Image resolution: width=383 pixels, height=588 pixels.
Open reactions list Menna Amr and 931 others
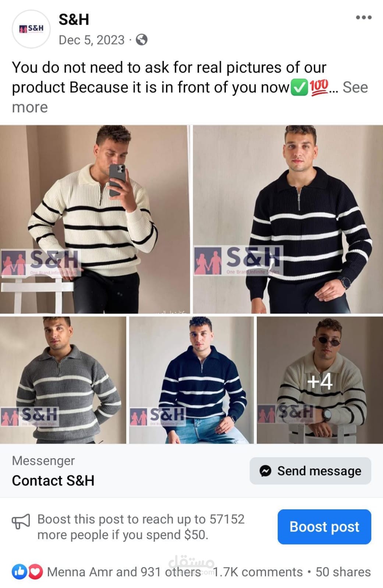124,572
